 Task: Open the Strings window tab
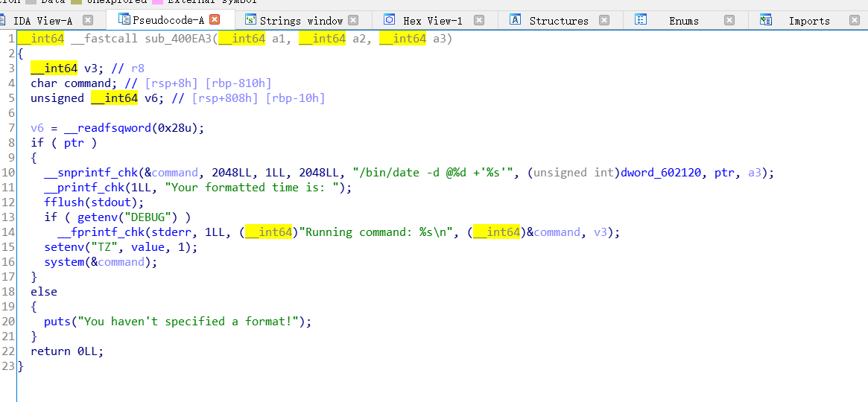(x=301, y=20)
